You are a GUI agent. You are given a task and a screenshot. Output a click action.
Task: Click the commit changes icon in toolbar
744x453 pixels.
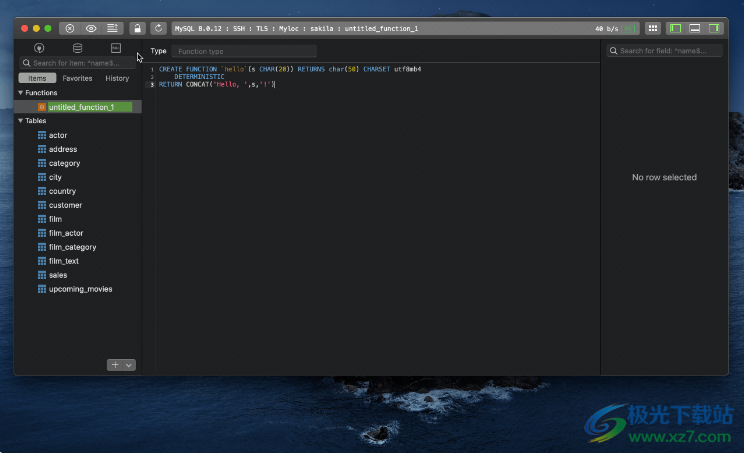coord(113,29)
